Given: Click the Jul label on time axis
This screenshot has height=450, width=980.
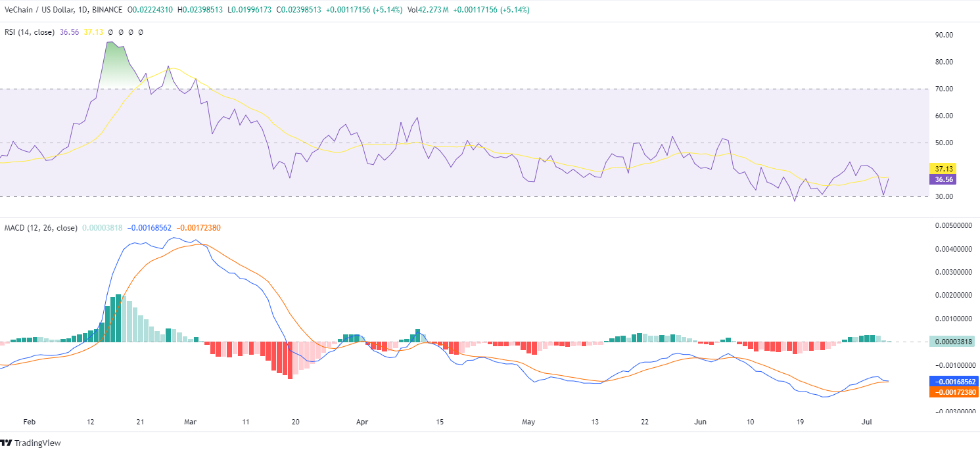Looking at the screenshot, I should [866, 422].
